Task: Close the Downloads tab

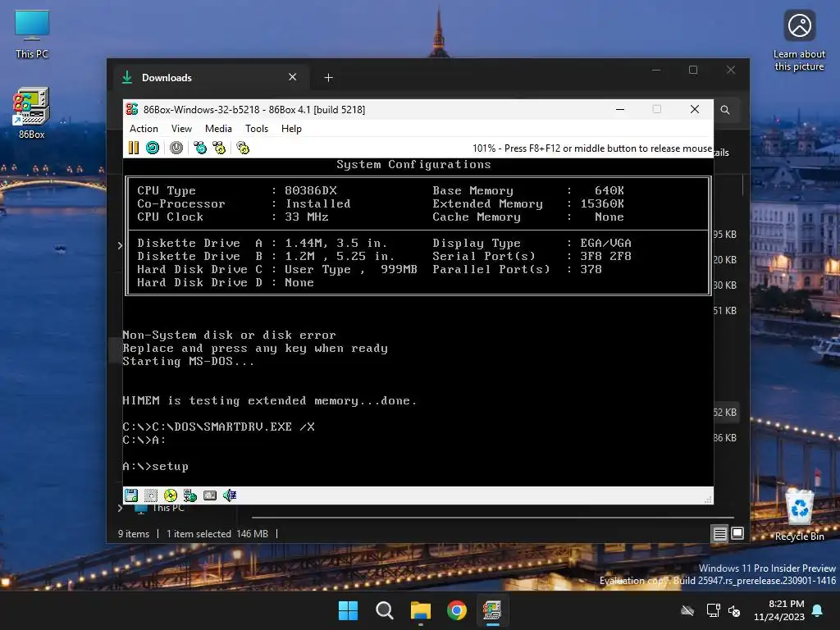Action: [x=293, y=77]
